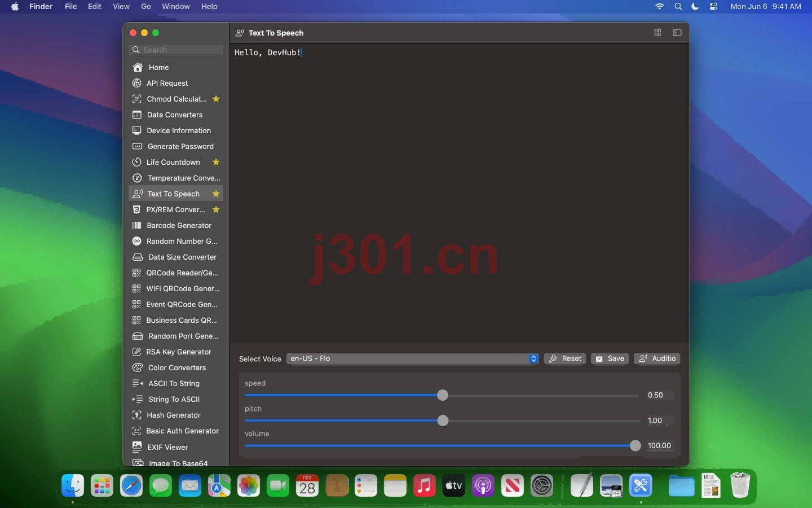Screen dimensions: 812x508
Task: Click the Reset button
Action: (565, 358)
